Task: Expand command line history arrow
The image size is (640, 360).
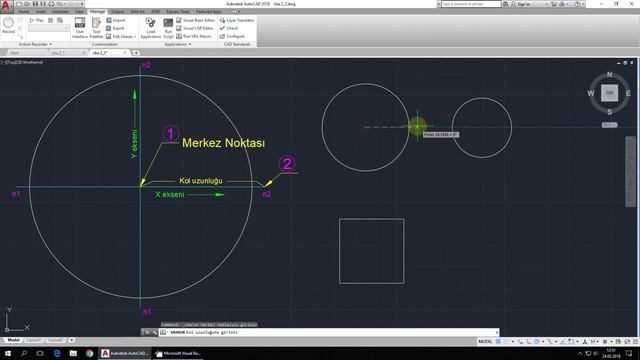Action: [497, 332]
